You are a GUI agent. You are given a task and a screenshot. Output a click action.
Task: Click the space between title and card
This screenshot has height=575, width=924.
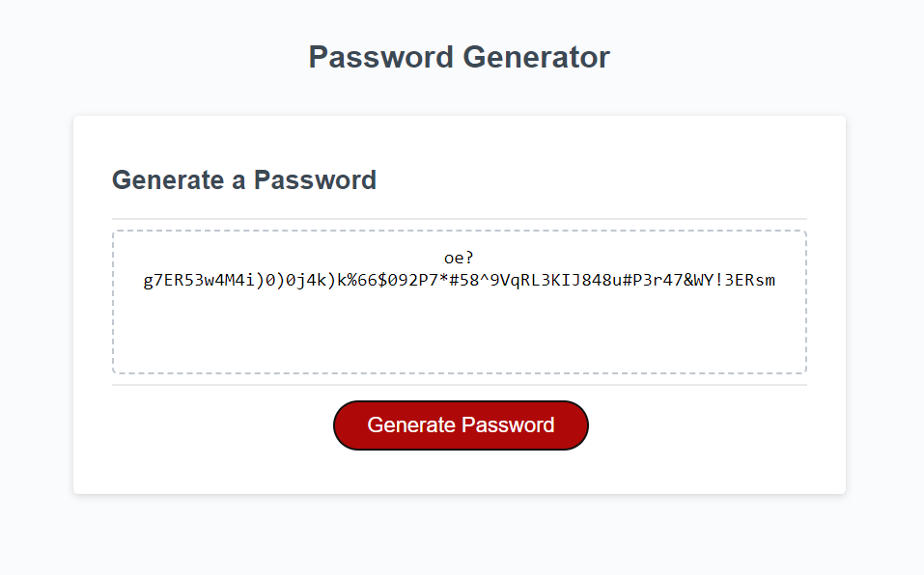point(461,92)
